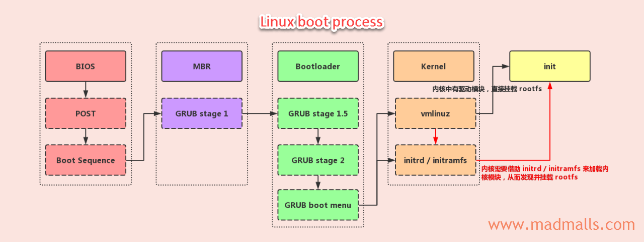The height and width of the screenshot is (242, 644).
Task: Click the arrow between GRUB stage 1.5 and 2
Action: click(x=318, y=137)
